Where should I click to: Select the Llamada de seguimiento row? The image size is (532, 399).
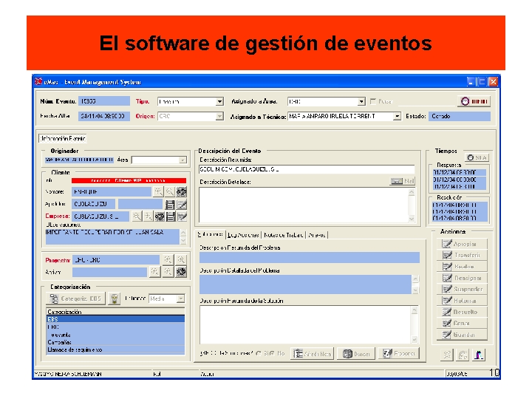click(x=115, y=349)
